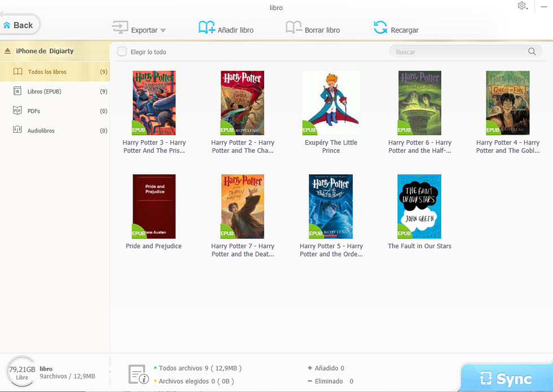Click the open-book icon for Todos los libros
Image resolution: width=553 pixels, height=392 pixels.
pos(17,72)
